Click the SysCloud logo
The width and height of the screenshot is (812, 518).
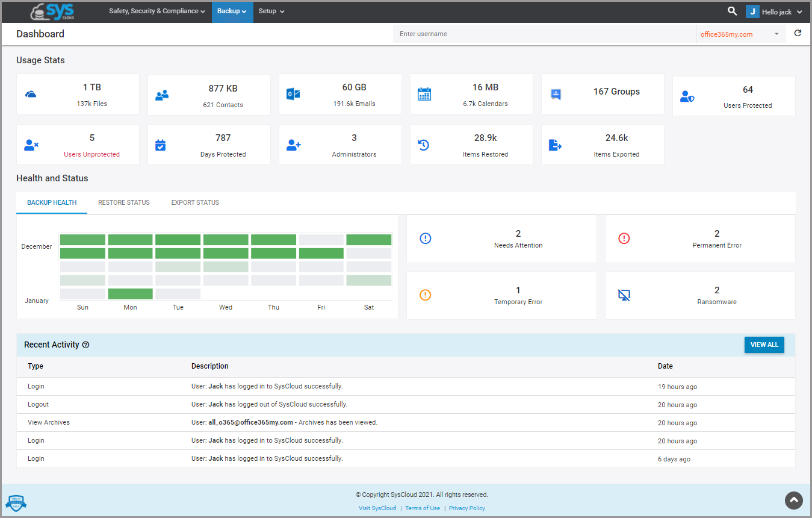pos(51,11)
